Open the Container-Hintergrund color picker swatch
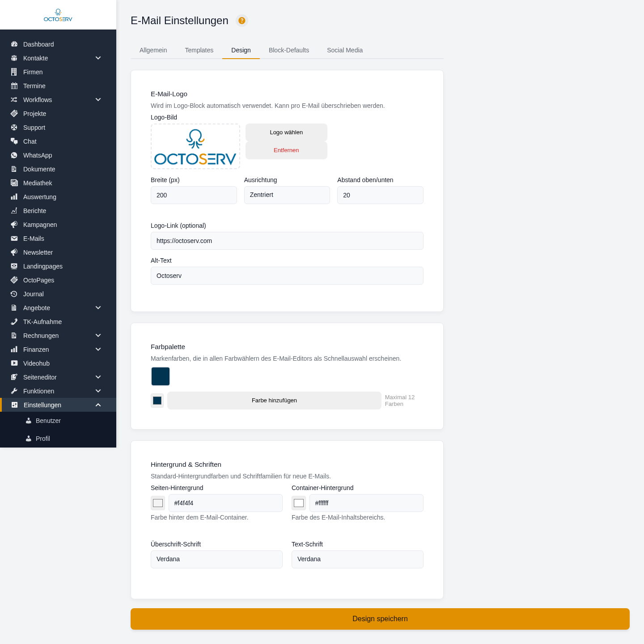Viewport: 644px width, 644px height. click(299, 503)
